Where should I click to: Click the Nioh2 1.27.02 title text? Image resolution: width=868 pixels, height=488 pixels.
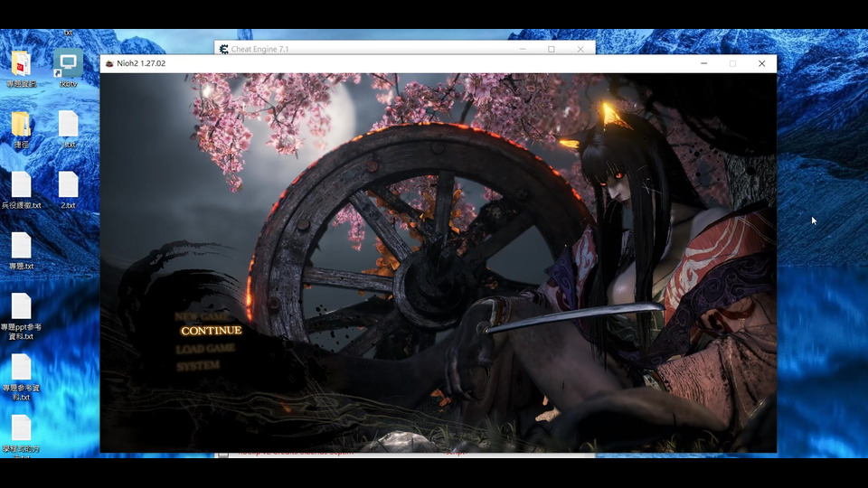tap(141, 63)
